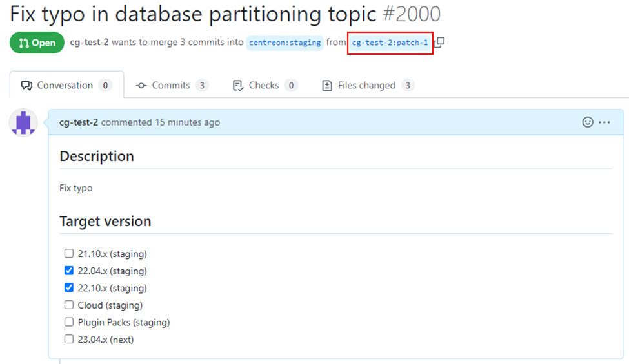Click the copy branch name icon
This screenshot has height=364, width=629.
coord(439,43)
